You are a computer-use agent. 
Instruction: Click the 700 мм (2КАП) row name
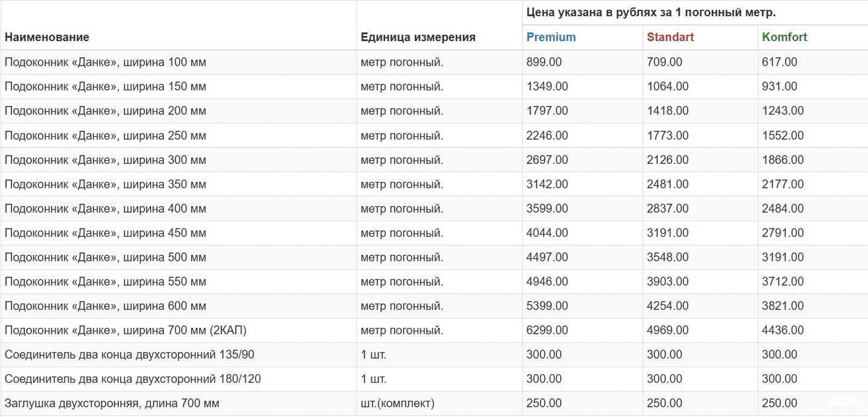(x=125, y=331)
